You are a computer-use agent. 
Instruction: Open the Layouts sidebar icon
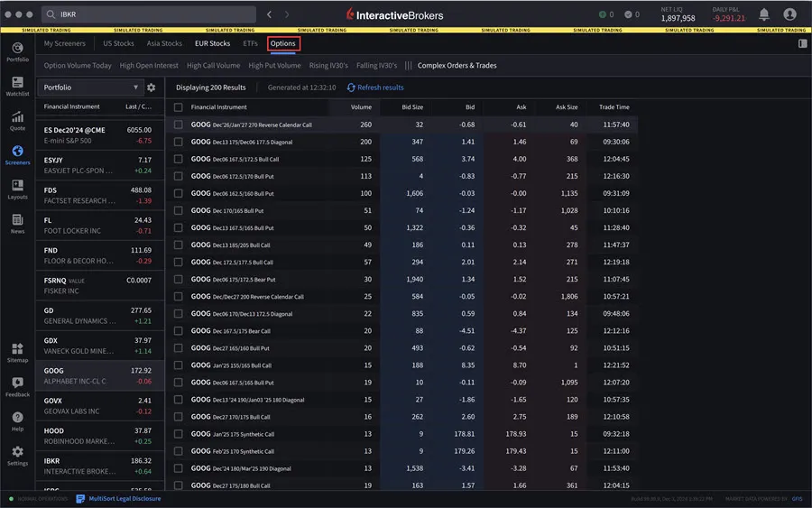18,185
